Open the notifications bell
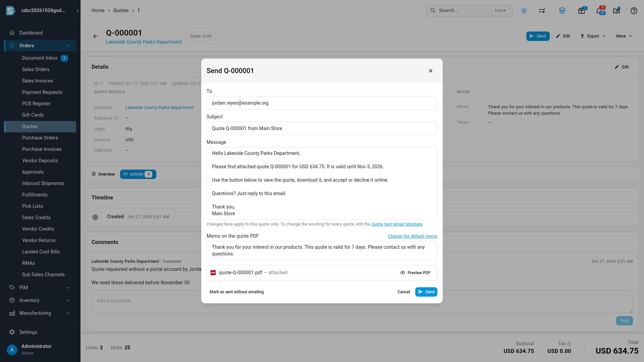Screen dimensions: 644x362 click(599, 11)
